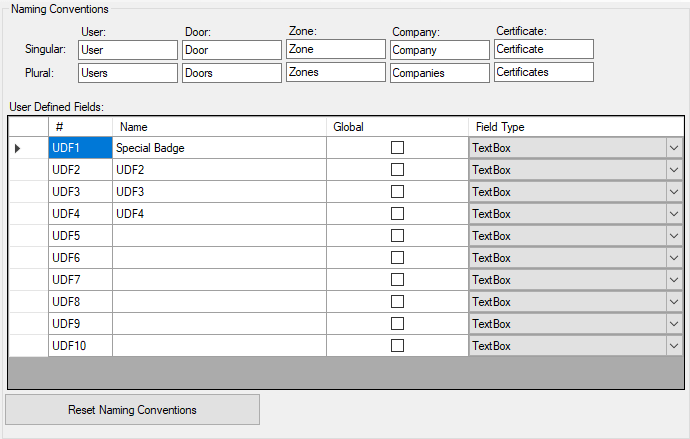Click the empty Name cell for UDF5
This screenshot has width=690, height=439.
point(219,236)
